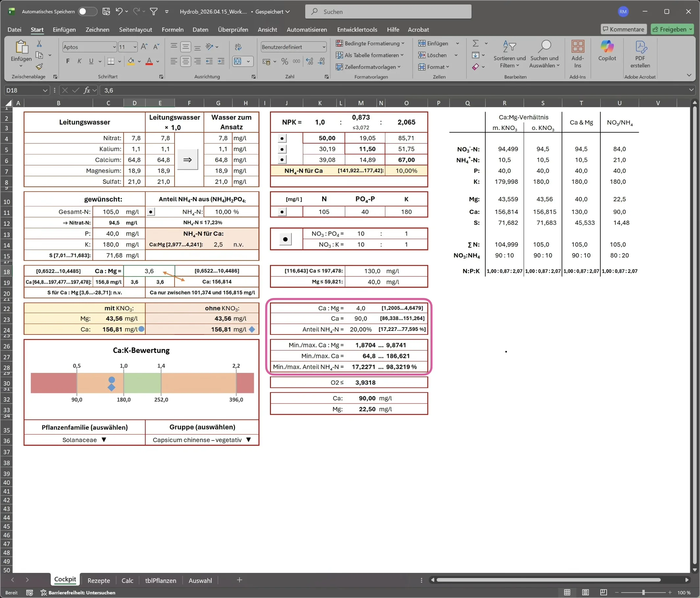
Task: Open the Formeln ribbon tab
Action: coord(172,29)
